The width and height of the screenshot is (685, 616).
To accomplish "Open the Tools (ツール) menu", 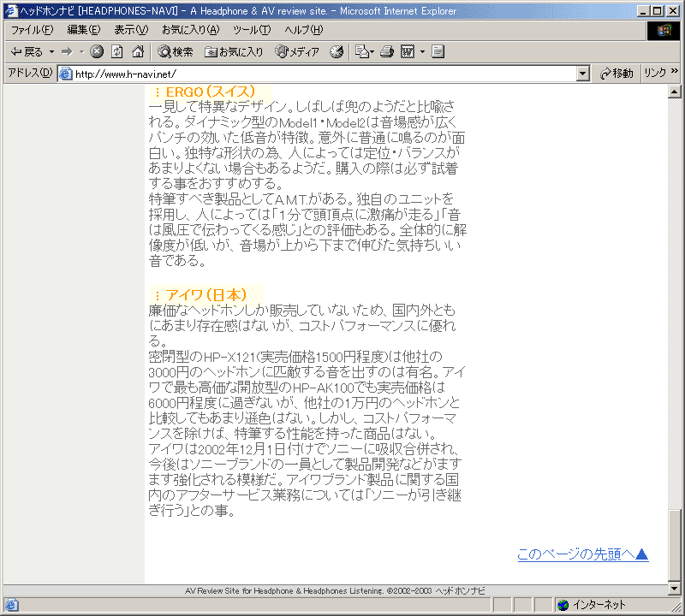I will click(252, 30).
